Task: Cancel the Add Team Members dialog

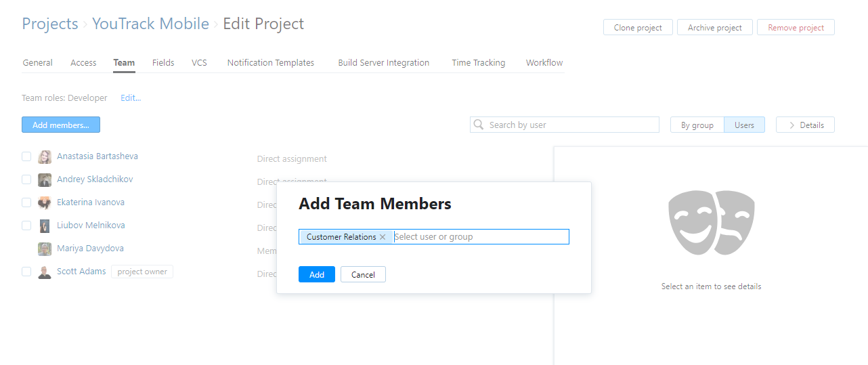Action: tap(363, 274)
